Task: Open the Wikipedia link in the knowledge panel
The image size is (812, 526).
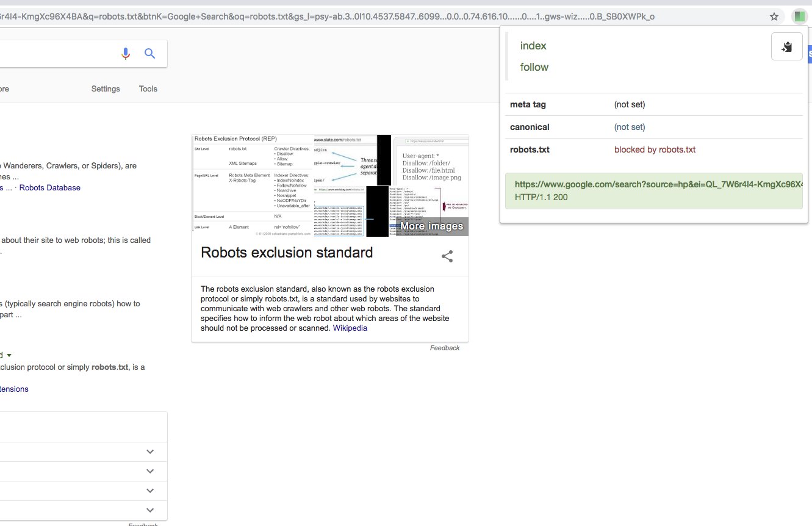Action: (350, 328)
